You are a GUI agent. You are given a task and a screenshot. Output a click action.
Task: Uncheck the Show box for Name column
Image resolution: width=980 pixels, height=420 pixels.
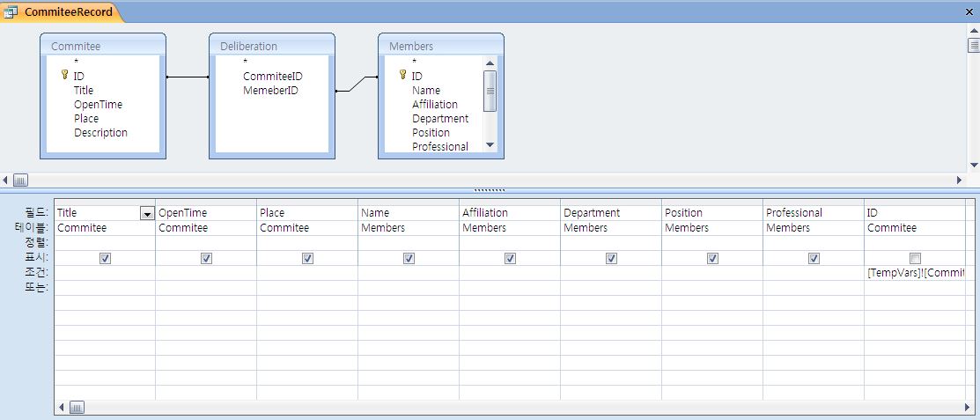coord(409,258)
